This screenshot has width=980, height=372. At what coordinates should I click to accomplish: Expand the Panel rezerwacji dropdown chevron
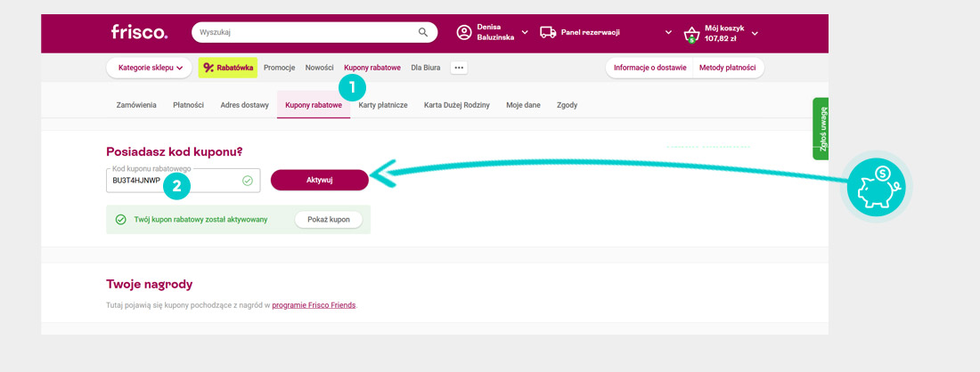point(669,33)
